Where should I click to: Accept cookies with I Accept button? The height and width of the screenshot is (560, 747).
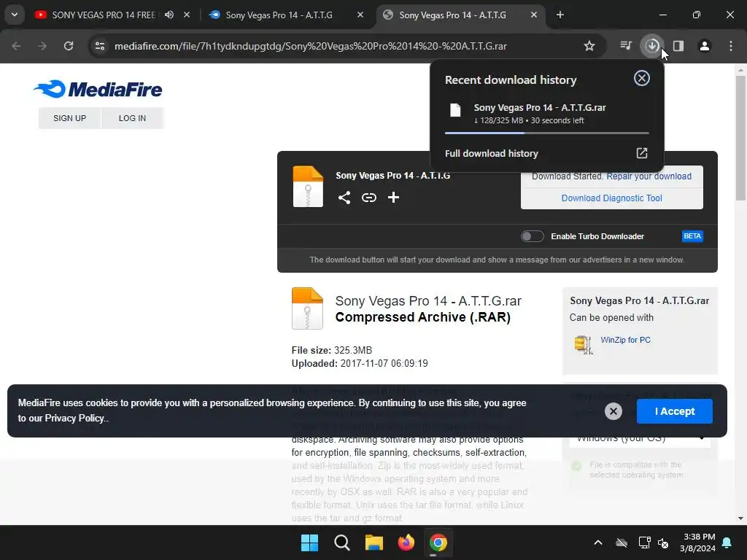pos(675,411)
